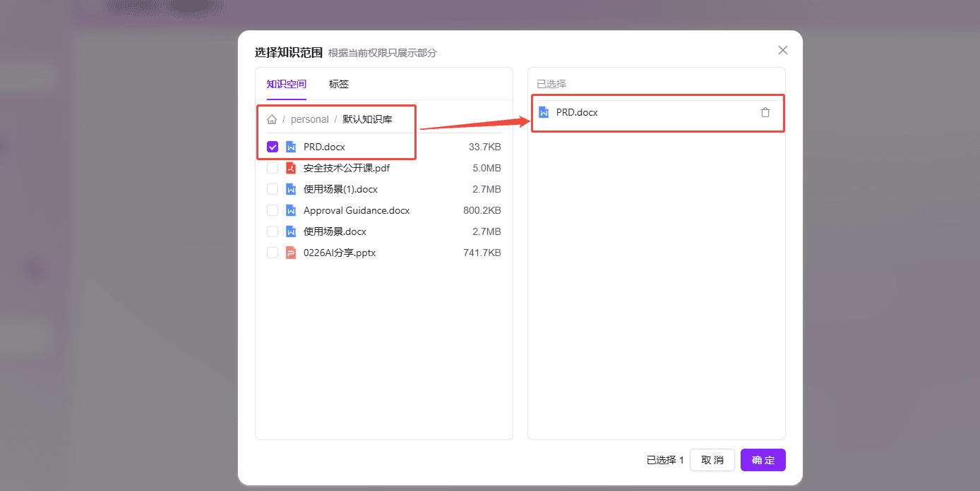Click the PDF icon of 安全技术公开课.pdf
980x491 pixels.
tap(291, 168)
